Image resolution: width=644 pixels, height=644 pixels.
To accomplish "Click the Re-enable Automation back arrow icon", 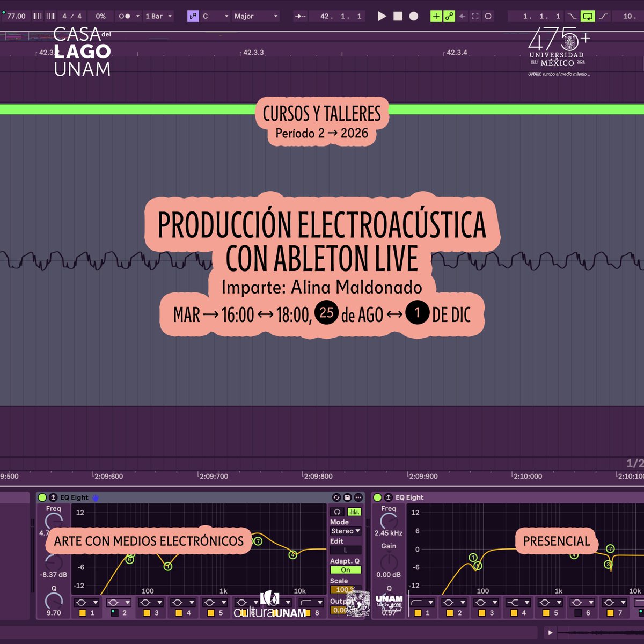I will tap(462, 16).
